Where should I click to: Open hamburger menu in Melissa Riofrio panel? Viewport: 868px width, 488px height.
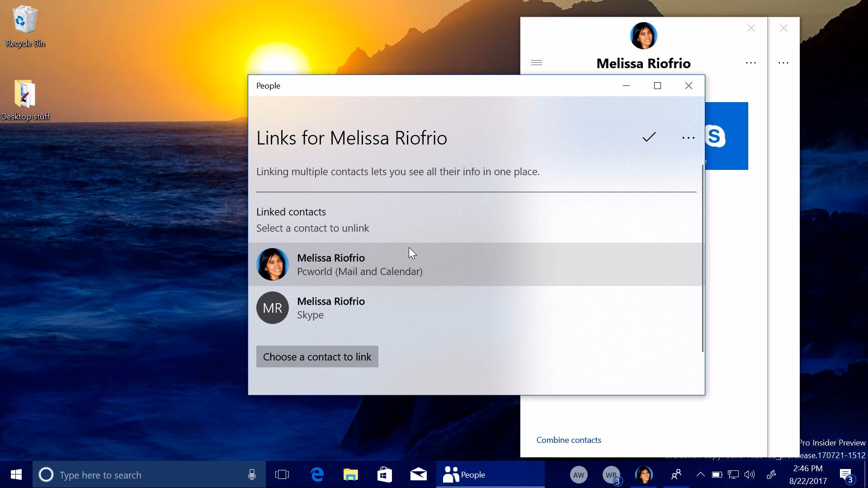[x=537, y=63]
